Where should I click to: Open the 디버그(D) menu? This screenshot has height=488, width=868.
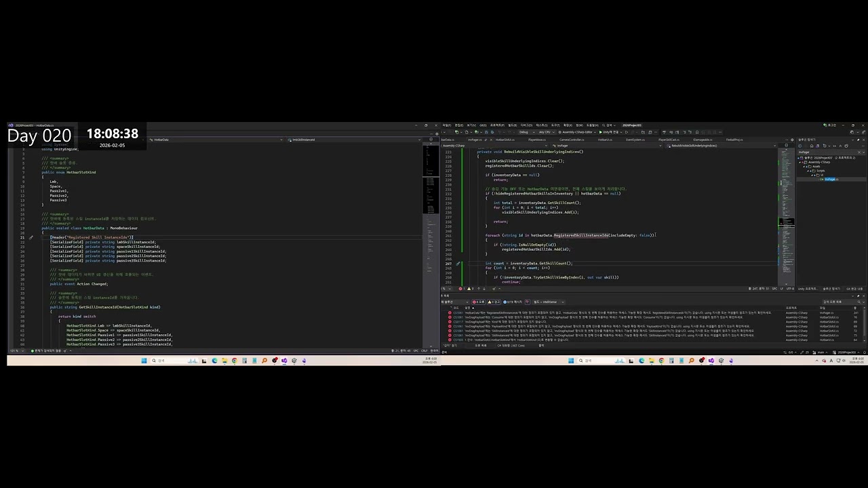(526, 125)
